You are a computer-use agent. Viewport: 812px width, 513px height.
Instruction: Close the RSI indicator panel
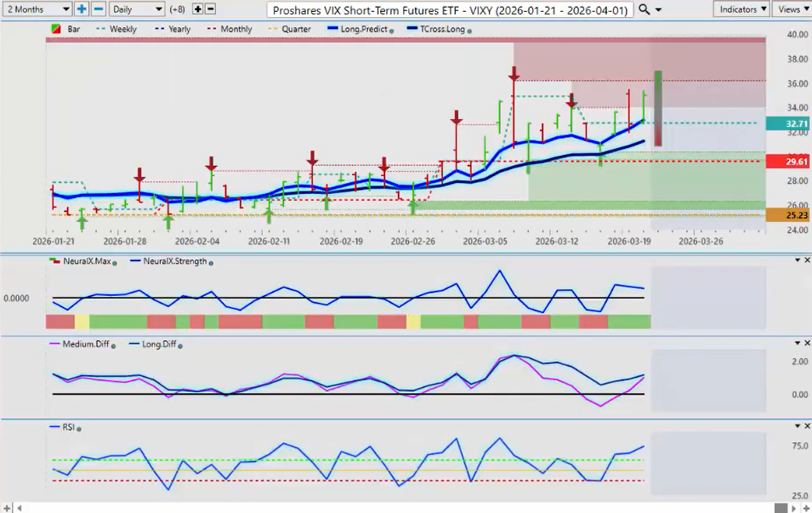pos(806,426)
